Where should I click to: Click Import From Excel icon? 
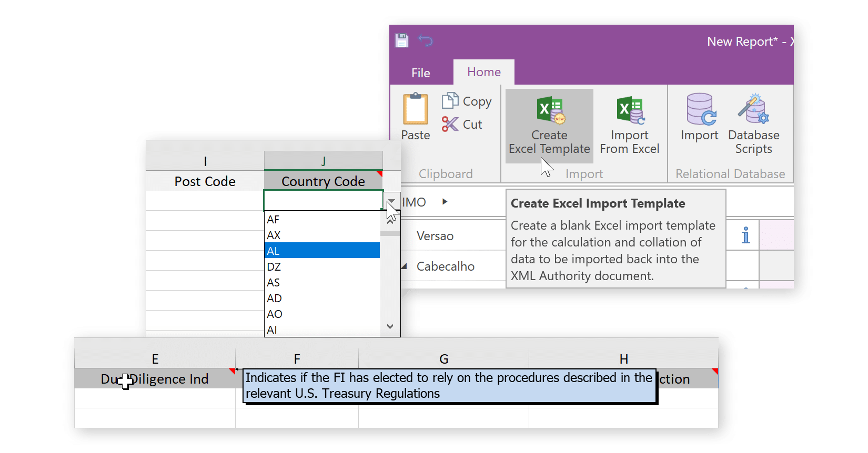pyautogui.click(x=630, y=110)
